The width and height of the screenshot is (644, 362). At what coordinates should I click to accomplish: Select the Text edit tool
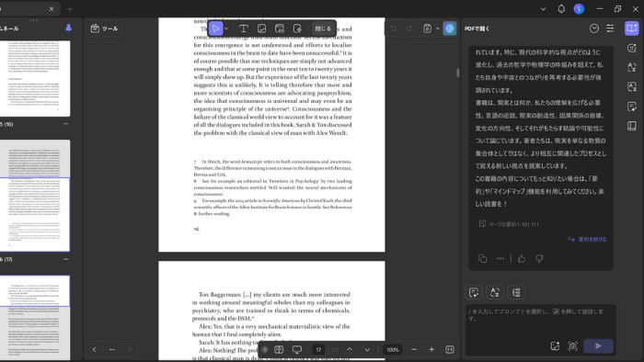coord(244,28)
